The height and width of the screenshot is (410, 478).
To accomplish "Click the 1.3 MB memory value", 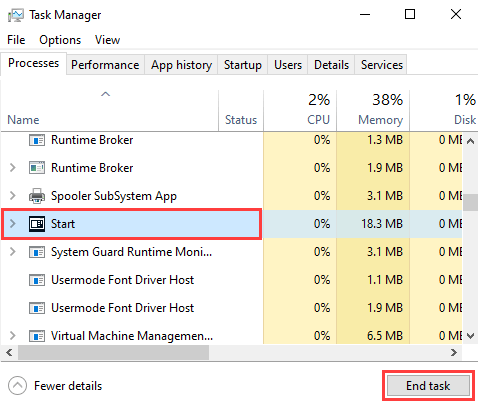I will (x=385, y=140).
